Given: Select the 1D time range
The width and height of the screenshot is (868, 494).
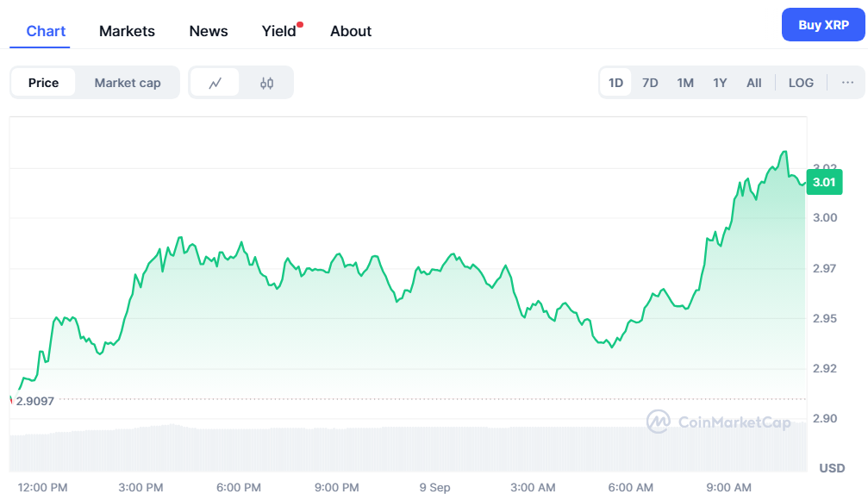Looking at the screenshot, I should (x=615, y=83).
